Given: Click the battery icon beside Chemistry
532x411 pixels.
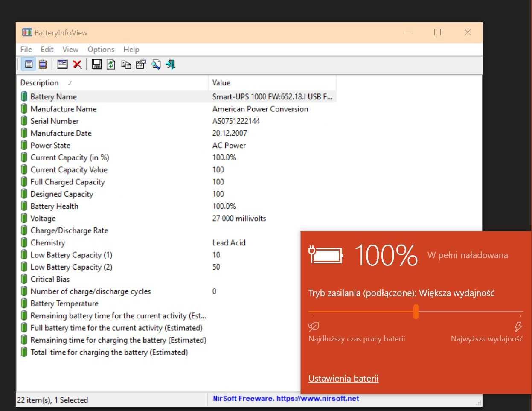Looking at the screenshot, I should pyautogui.click(x=24, y=242).
